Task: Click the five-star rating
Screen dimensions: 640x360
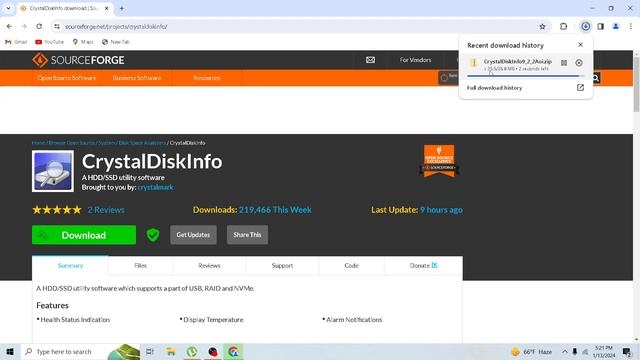Action: pyautogui.click(x=57, y=210)
